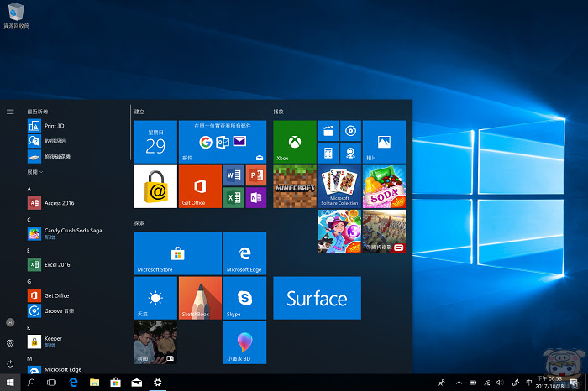Image resolution: width=588 pixels, height=391 pixels.
Task: Open taskbar search magnifier
Action: (31, 383)
